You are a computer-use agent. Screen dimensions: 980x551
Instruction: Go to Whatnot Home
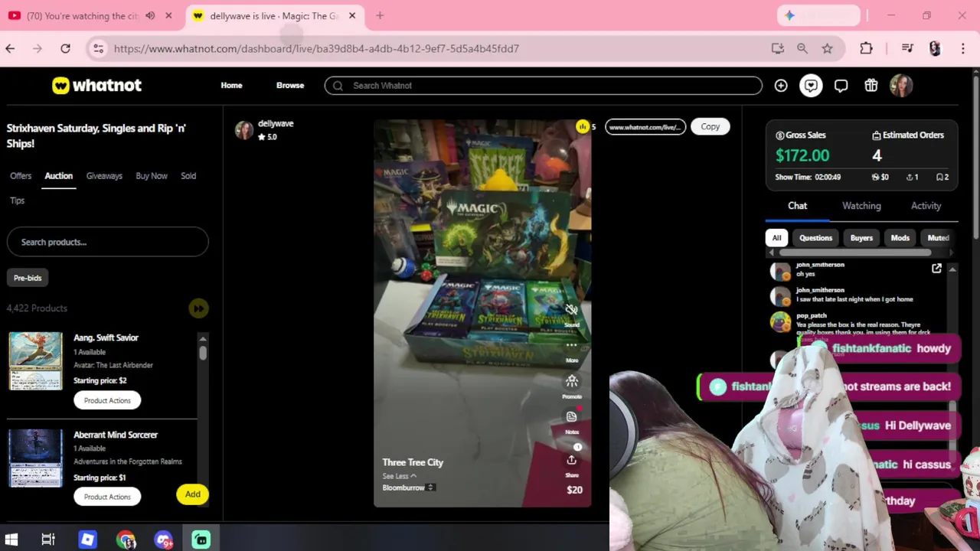[231, 86]
